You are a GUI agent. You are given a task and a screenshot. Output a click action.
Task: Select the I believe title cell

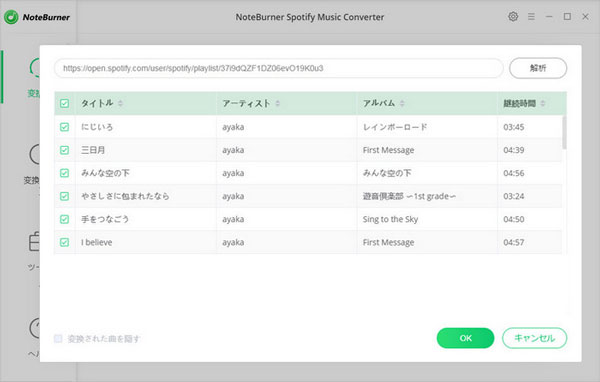(145, 242)
